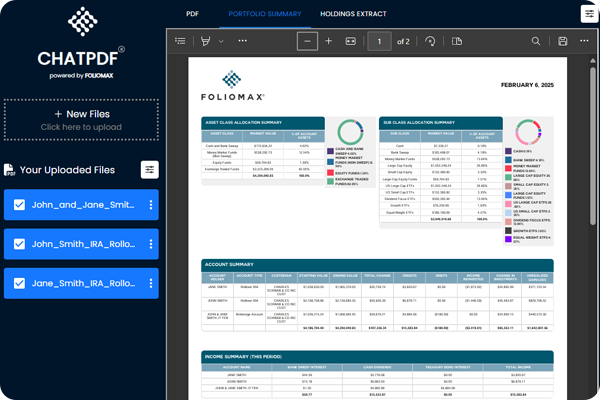Image resolution: width=600 pixels, height=400 pixels.
Task: Open search in the PDF viewer
Action: coord(536,41)
